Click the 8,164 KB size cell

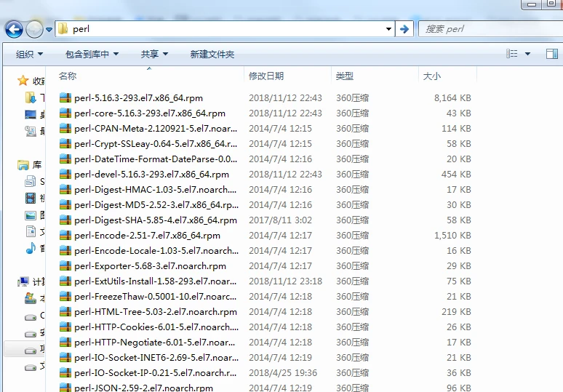tap(452, 97)
